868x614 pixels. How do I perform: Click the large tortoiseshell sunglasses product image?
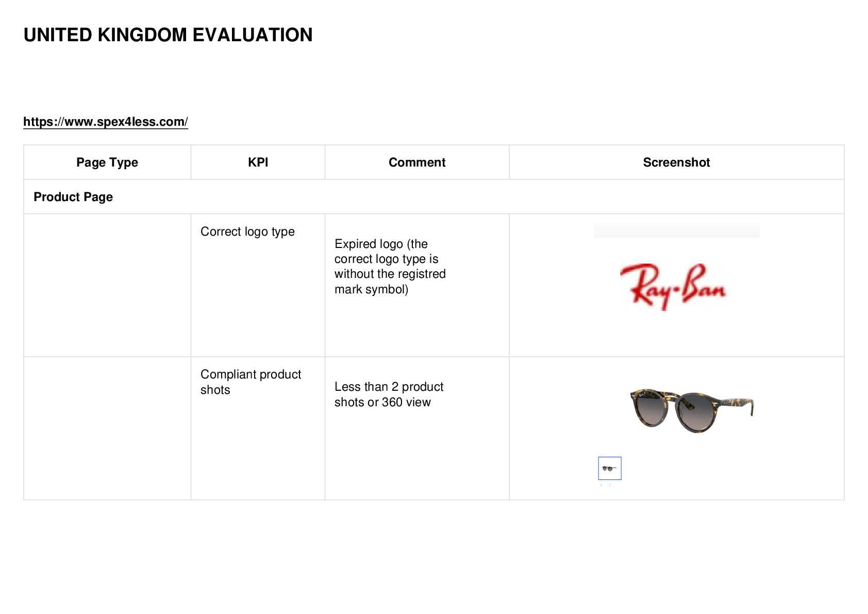[x=692, y=410]
